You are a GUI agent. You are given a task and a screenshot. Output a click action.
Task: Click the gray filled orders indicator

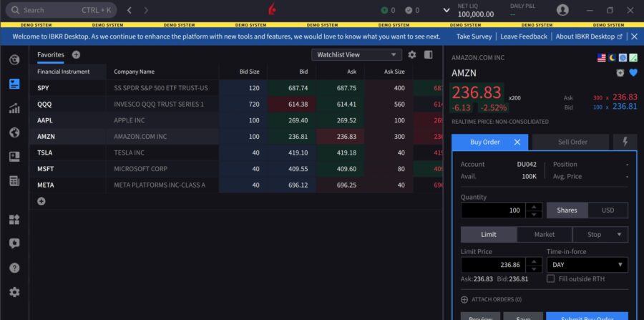[412, 10]
